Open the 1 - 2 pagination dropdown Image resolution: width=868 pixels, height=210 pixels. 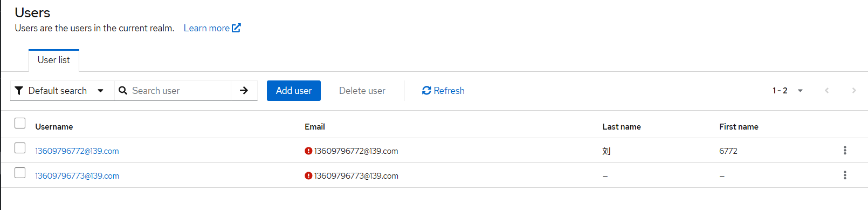[x=788, y=91]
